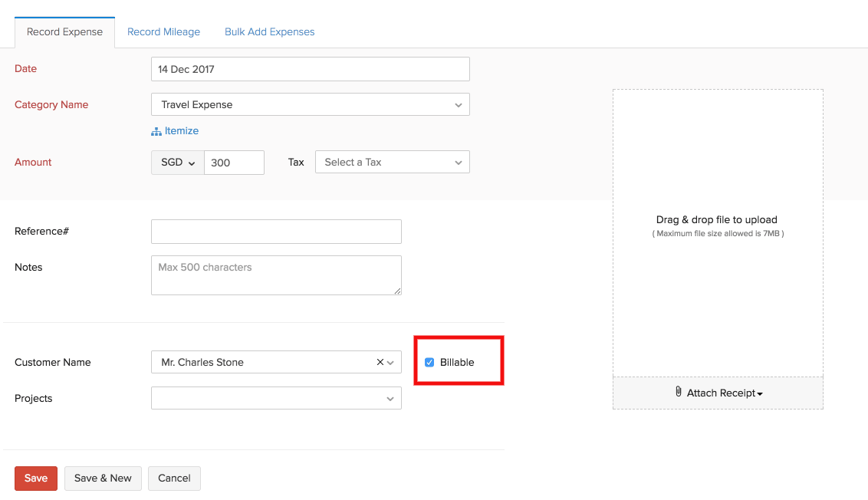The image size is (868, 500).
Task: Click Save & New
Action: pos(103,478)
